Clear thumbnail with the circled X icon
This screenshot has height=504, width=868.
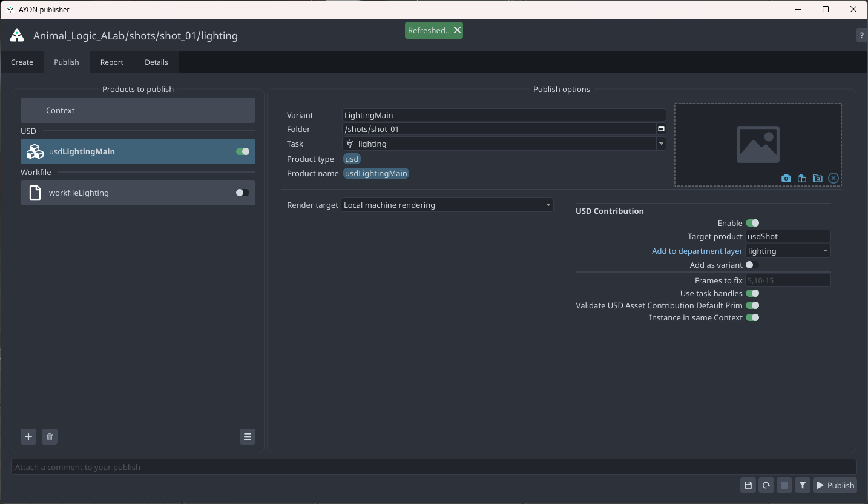coord(833,178)
